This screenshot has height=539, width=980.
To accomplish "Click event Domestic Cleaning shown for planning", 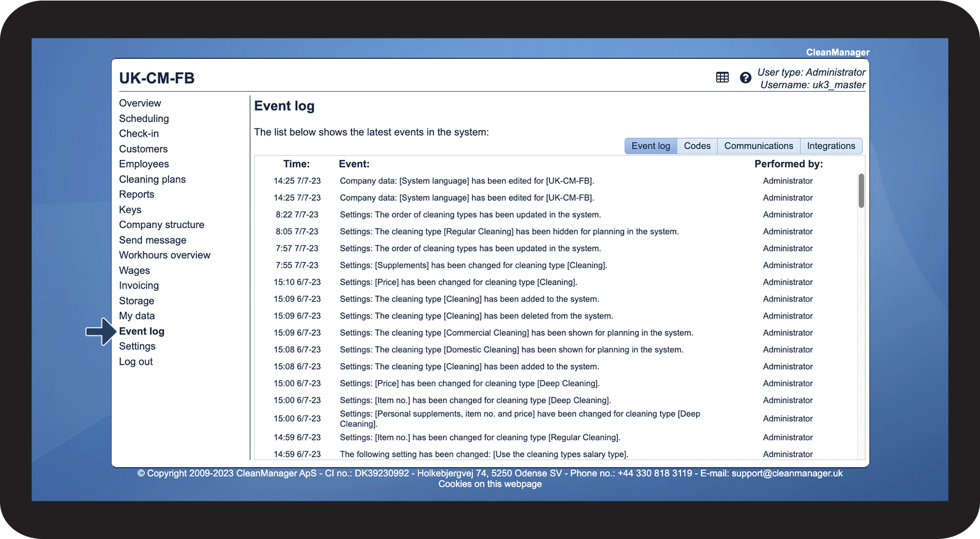I will pos(511,350).
